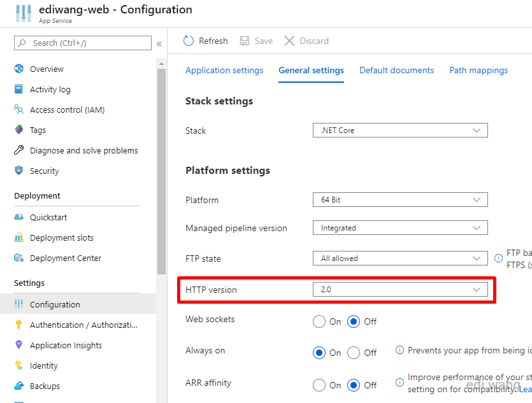Click the Deployment slots icon

click(x=19, y=237)
